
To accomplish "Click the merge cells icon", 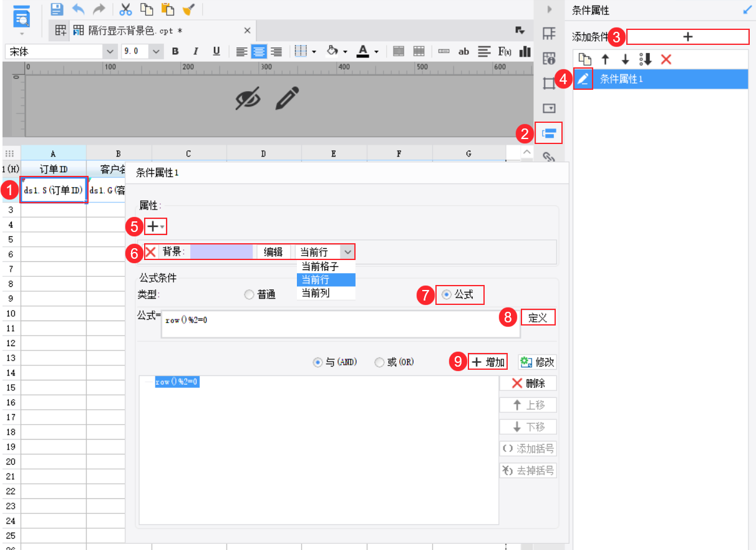I will (x=399, y=52).
